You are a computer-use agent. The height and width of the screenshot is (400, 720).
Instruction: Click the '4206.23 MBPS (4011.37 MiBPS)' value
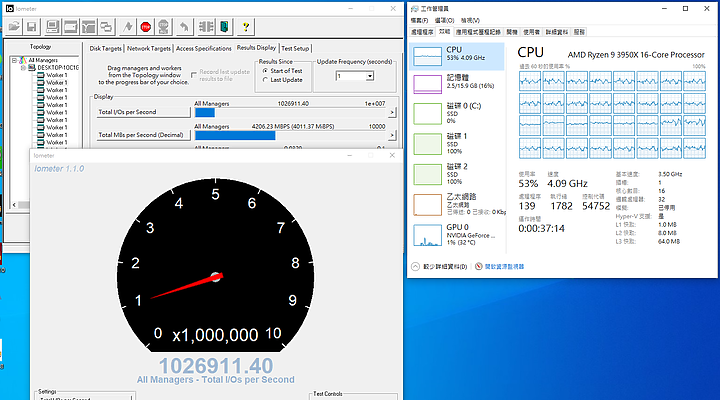coord(293,126)
